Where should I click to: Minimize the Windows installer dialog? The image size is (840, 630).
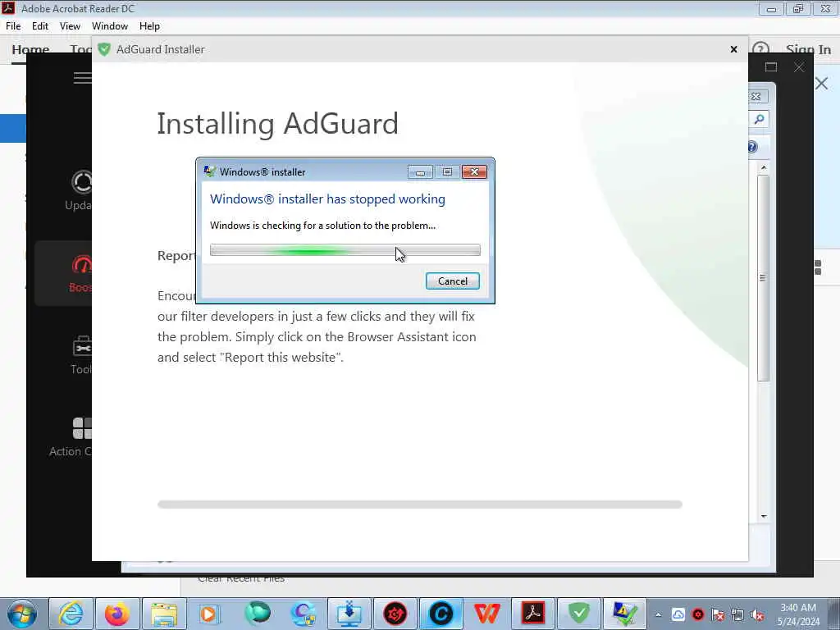point(420,172)
